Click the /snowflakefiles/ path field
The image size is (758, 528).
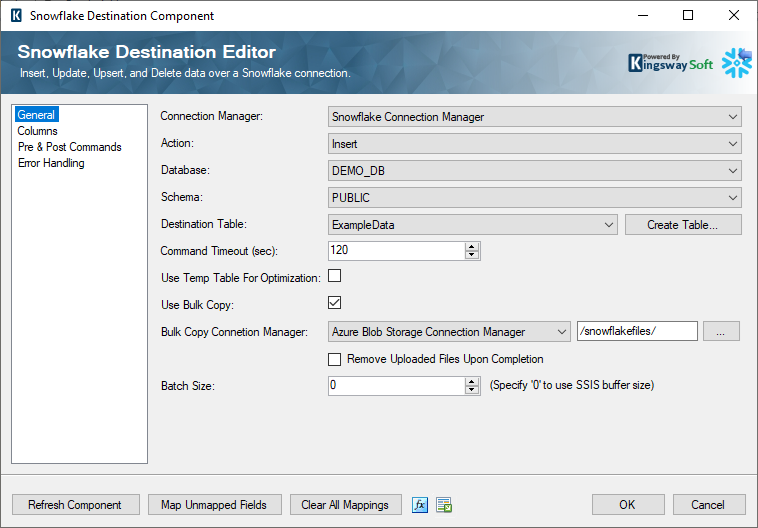tap(637, 331)
